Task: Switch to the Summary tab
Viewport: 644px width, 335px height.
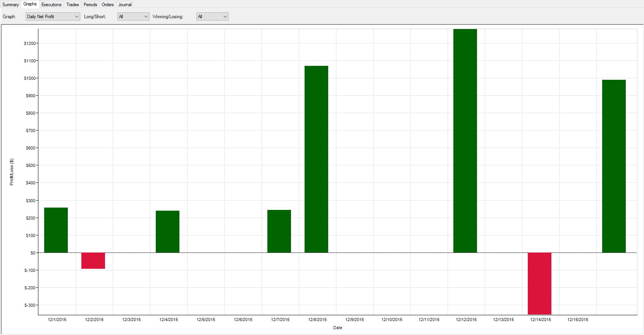Action: point(10,5)
